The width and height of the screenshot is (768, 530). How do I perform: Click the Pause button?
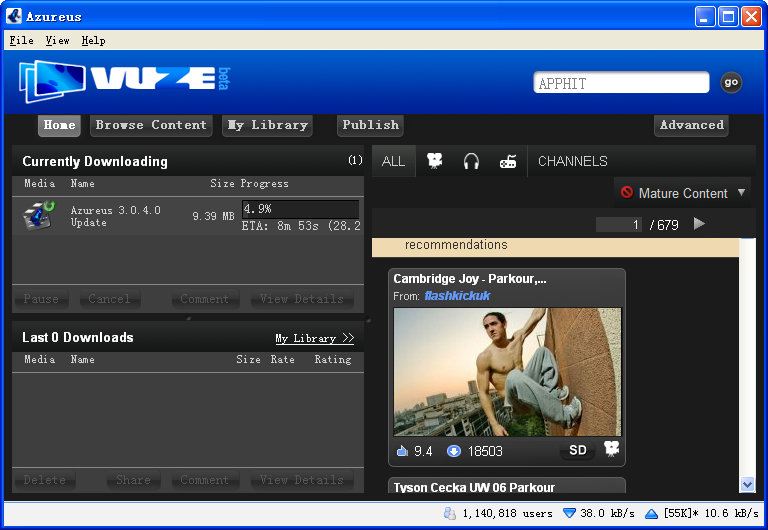pyautogui.click(x=41, y=299)
